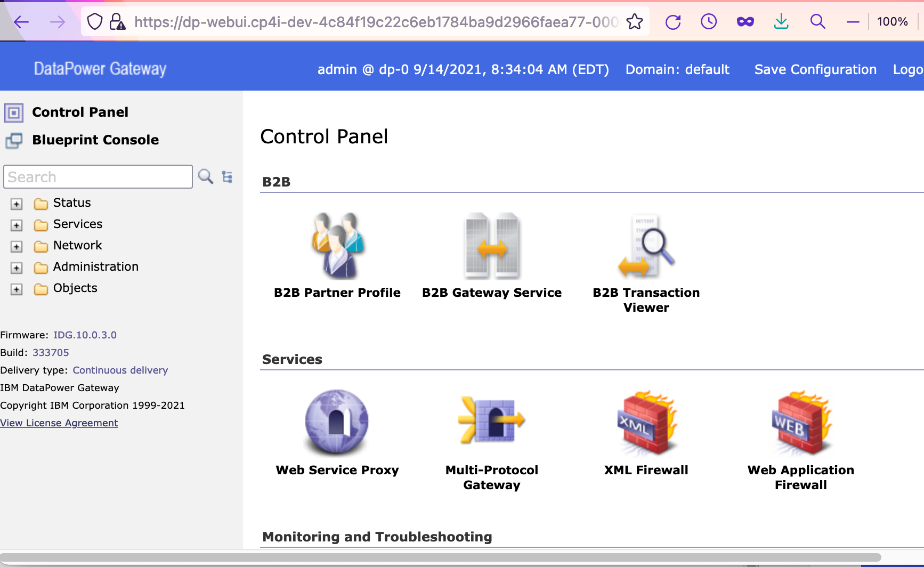
Task: Click Save Configuration in header
Action: (815, 70)
